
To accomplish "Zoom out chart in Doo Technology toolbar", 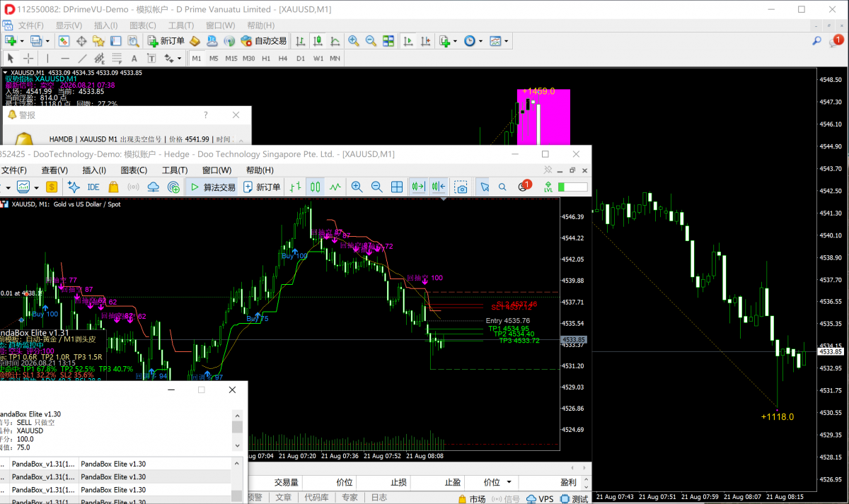I will click(x=376, y=187).
